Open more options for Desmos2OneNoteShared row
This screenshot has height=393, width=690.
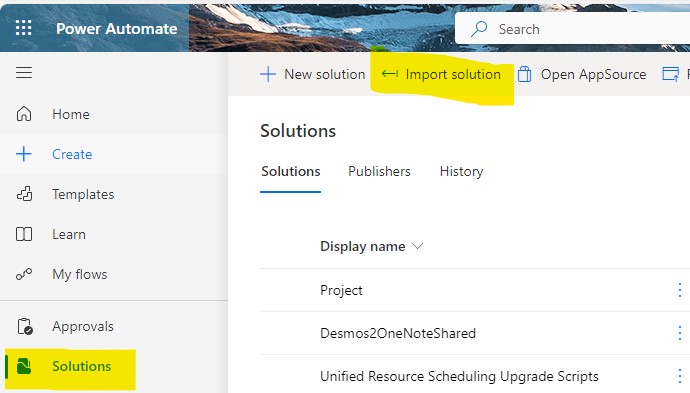click(x=680, y=333)
